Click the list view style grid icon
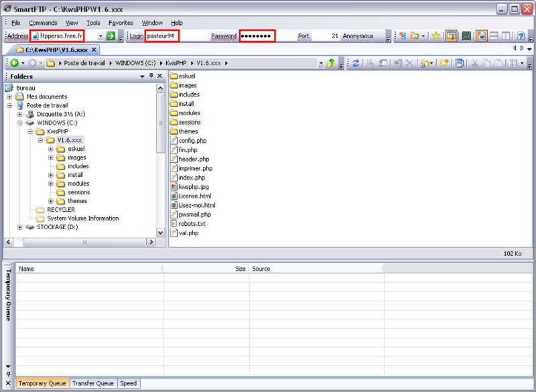The height and width of the screenshot is (392, 536). (x=513, y=63)
